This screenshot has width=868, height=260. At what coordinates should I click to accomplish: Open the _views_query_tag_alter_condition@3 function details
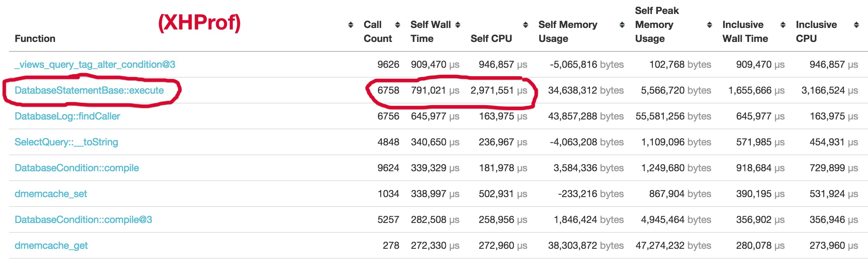(95, 64)
